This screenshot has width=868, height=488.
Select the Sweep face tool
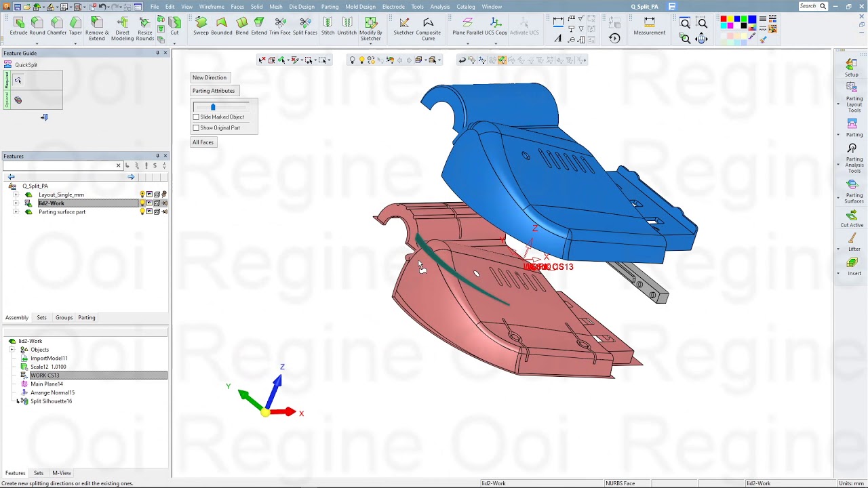tap(201, 26)
